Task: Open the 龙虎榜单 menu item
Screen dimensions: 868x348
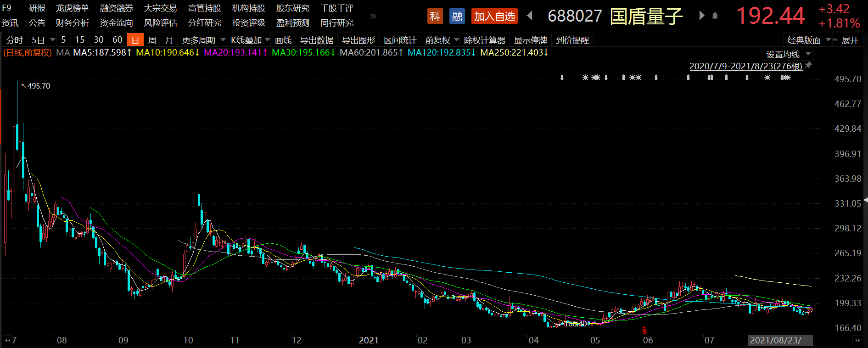Action: coord(73,8)
